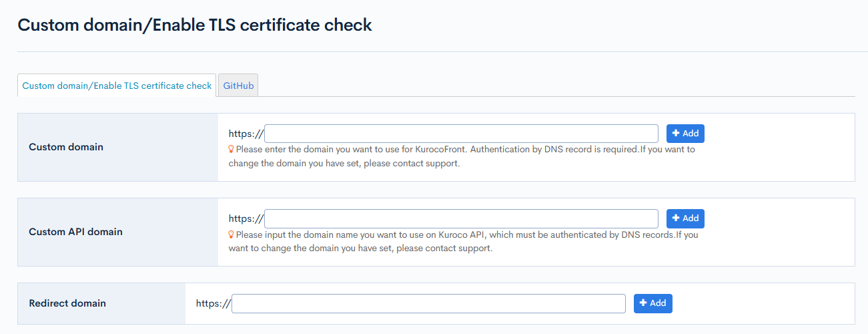This screenshot has height=334, width=868.
Task: Click the lightbulb hint icon under Custom API domain
Action: (232, 235)
